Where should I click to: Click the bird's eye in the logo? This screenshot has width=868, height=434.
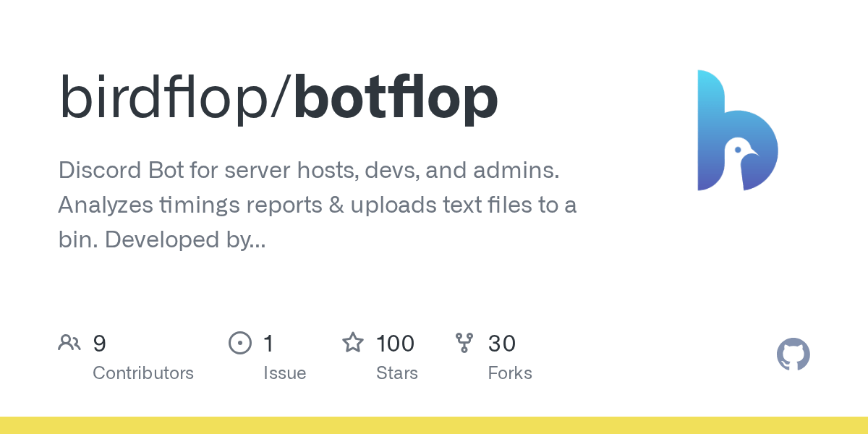coord(737,150)
